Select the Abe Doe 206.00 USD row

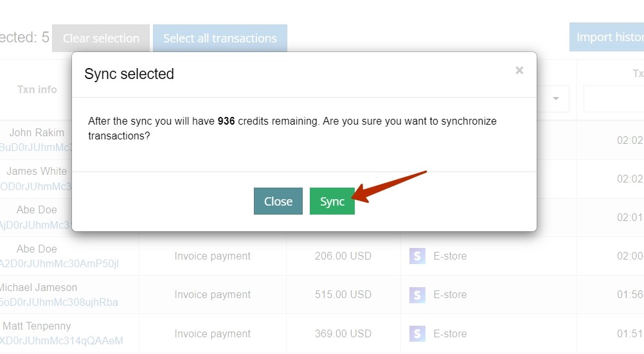[322, 256]
